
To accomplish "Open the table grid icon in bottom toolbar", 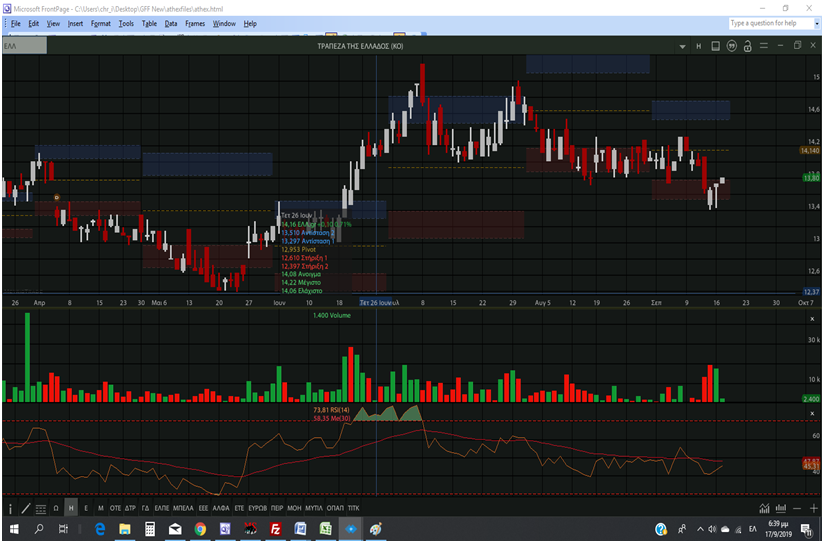I will (x=40, y=508).
